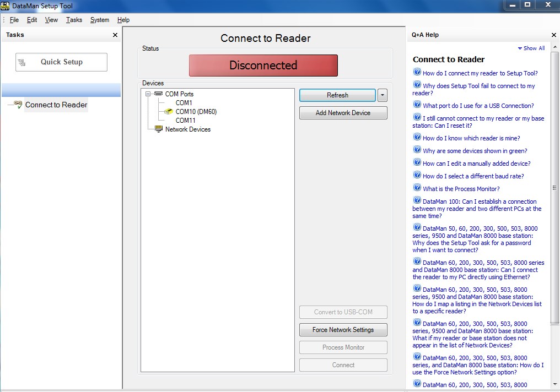Collapse the COM Ports tree node

(x=148, y=94)
